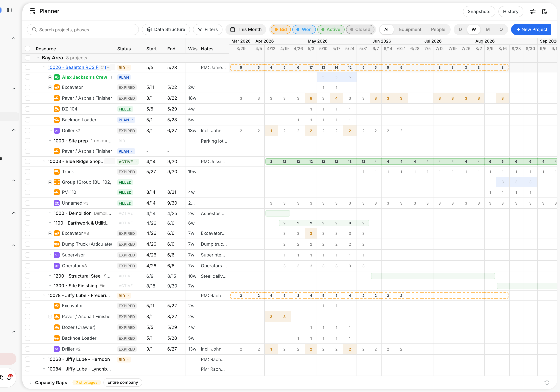This screenshot has width=560, height=392.
Task: Click the Planner calendar icon
Action: click(x=32, y=11)
